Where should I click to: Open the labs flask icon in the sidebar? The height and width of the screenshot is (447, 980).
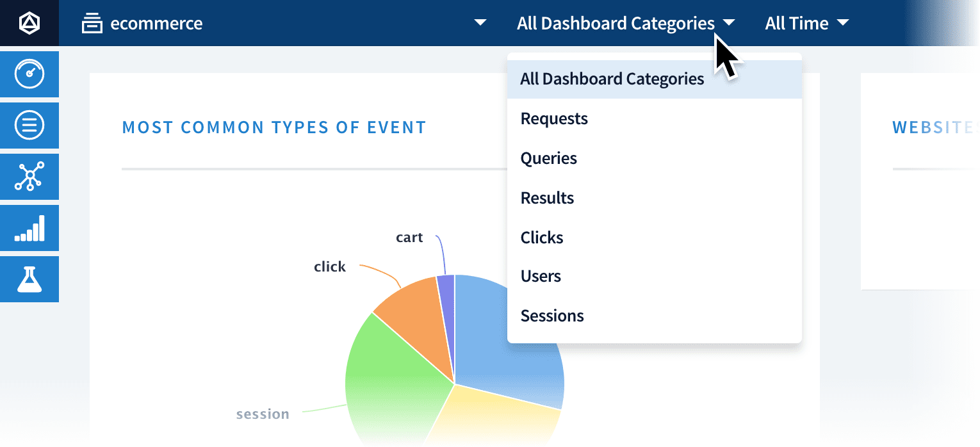coord(29,279)
